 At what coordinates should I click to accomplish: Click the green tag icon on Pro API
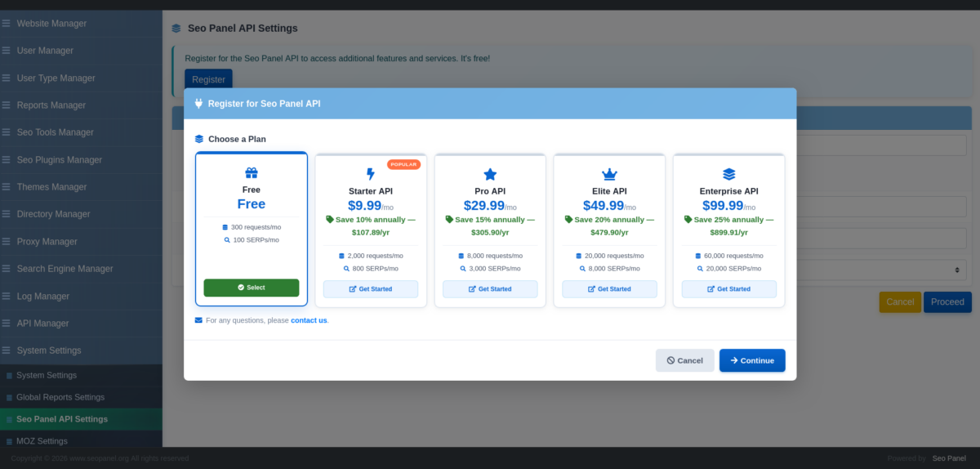(x=449, y=220)
